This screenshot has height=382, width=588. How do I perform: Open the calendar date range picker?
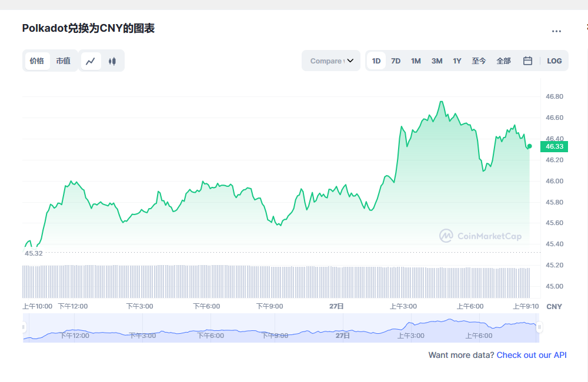[527, 61]
